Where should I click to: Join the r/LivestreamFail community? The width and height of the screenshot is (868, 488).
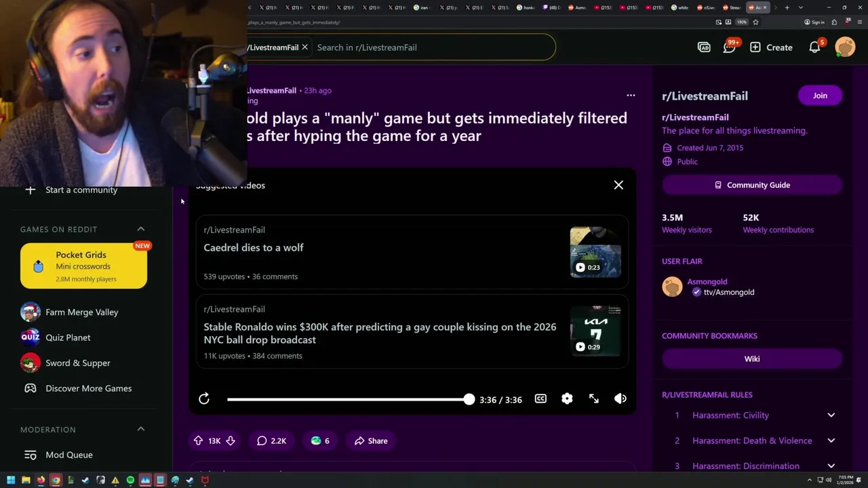pos(820,96)
